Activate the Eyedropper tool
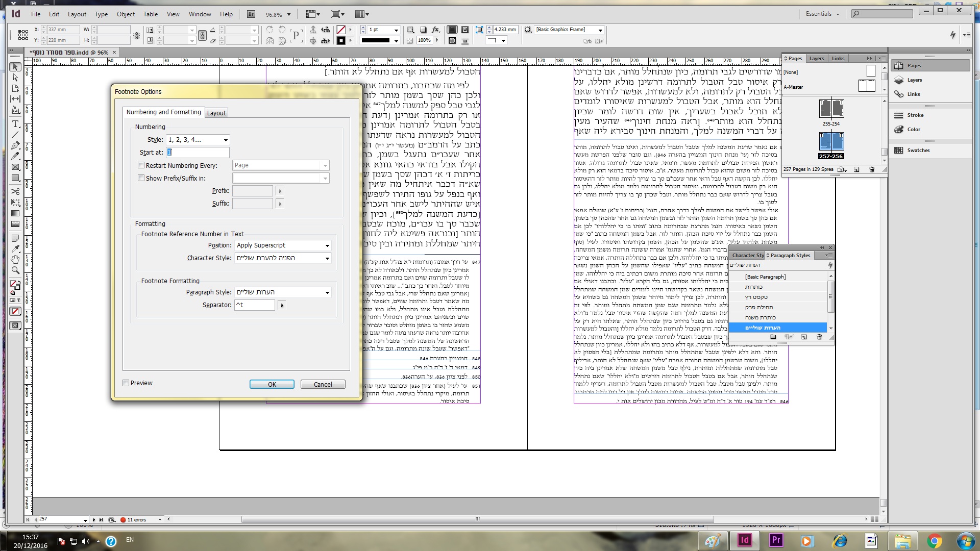Image resolution: width=980 pixels, height=551 pixels. tap(15, 249)
